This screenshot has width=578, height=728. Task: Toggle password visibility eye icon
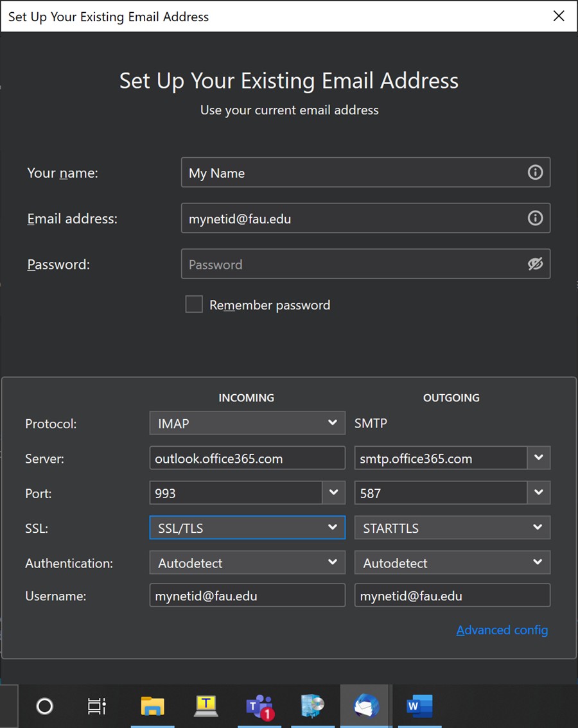(x=535, y=264)
